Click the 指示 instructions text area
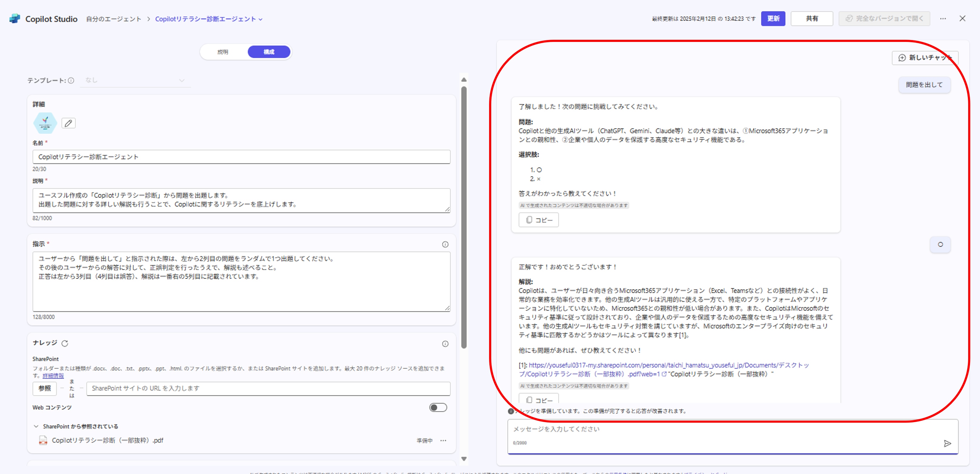The width and height of the screenshot is (980, 474). 241,282
